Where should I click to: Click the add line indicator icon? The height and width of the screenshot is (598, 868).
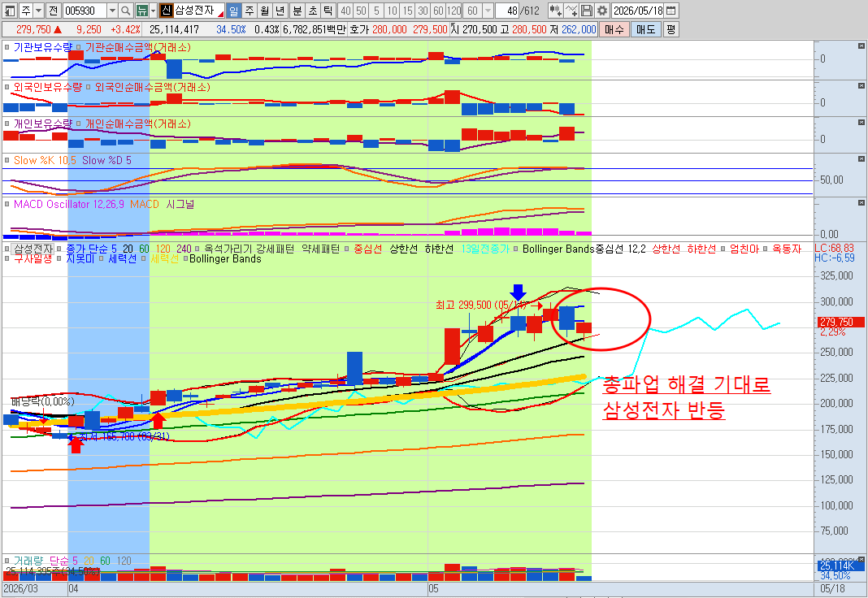click(571, 11)
